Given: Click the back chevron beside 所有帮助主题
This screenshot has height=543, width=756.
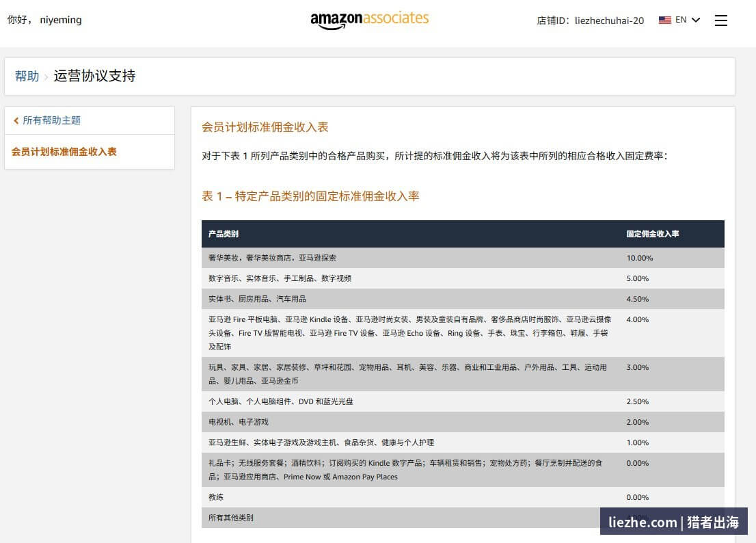Looking at the screenshot, I should tap(16, 120).
